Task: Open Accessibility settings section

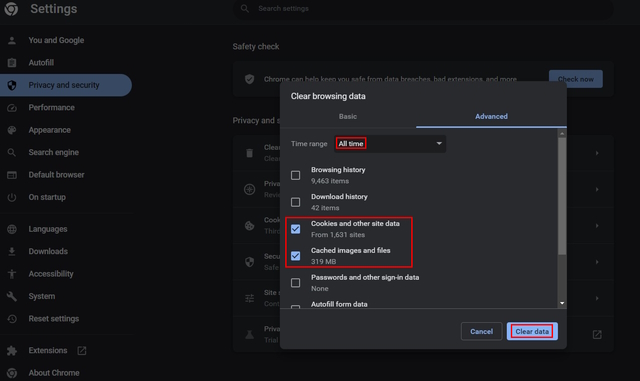Action: pos(51,274)
